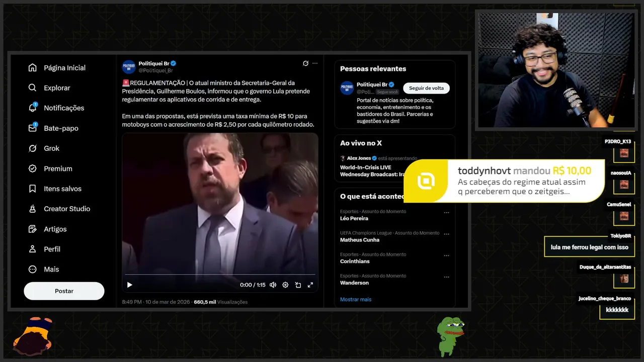The height and width of the screenshot is (362, 644).
Task: Expand video to fullscreen
Action: 310,285
